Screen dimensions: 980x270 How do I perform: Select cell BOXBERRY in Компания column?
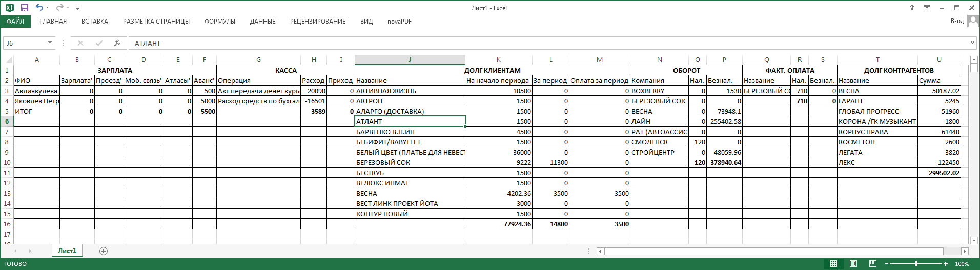pyautogui.click(x=659, y=91)
